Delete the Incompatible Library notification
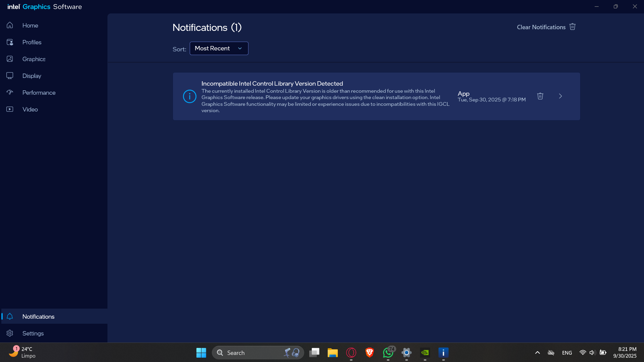The height and width of the screenshot is (362, 644). tap(540, 96)
